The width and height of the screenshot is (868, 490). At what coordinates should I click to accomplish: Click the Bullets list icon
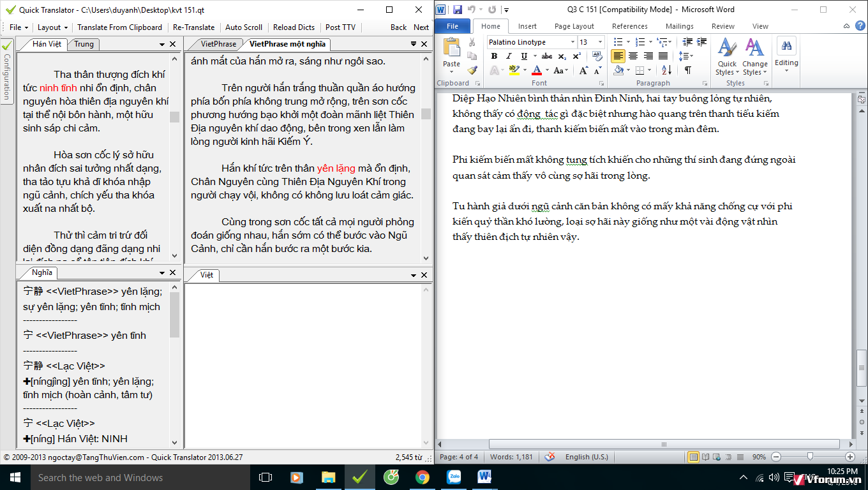click(x=618, y=42)
